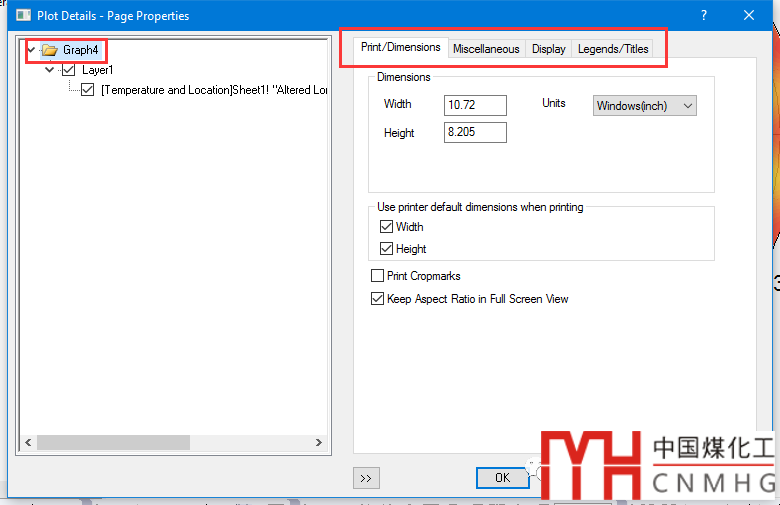Collapse the Graph4 tree node

point(31,50)
